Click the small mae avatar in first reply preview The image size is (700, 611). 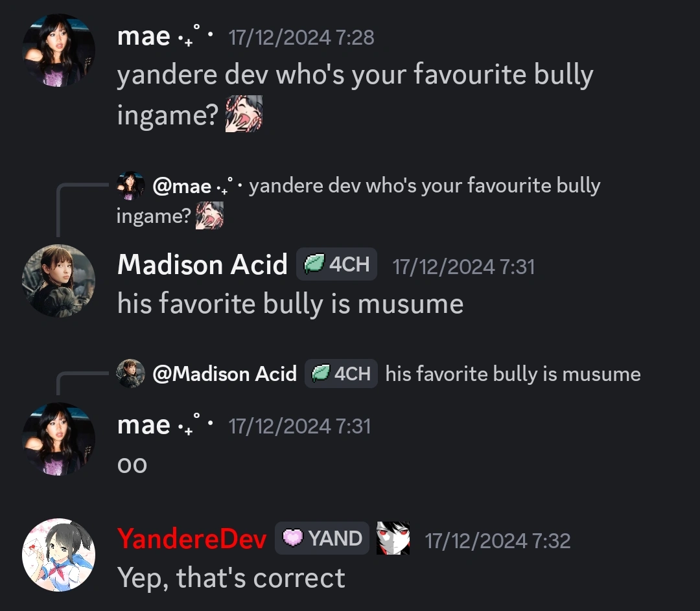[x=130, y=186]
